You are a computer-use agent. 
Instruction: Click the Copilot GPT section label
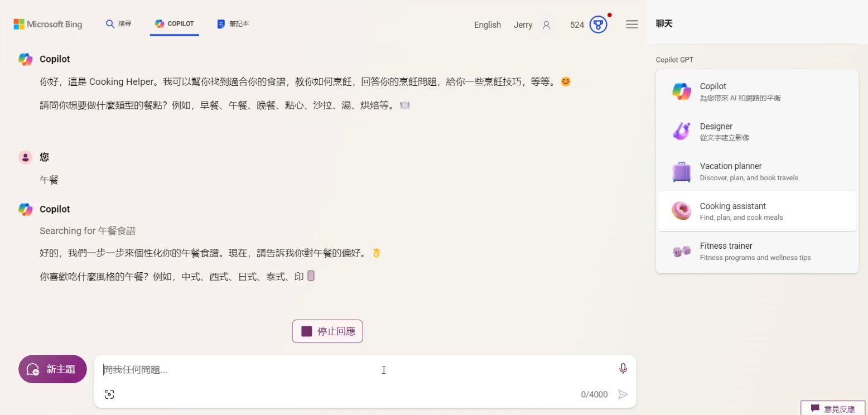click(x=674, y=60)
